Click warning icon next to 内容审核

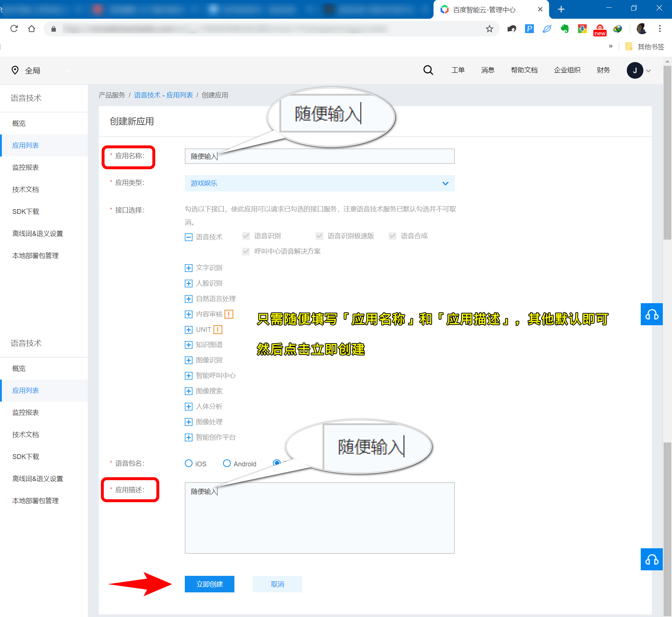pos(229,314)
